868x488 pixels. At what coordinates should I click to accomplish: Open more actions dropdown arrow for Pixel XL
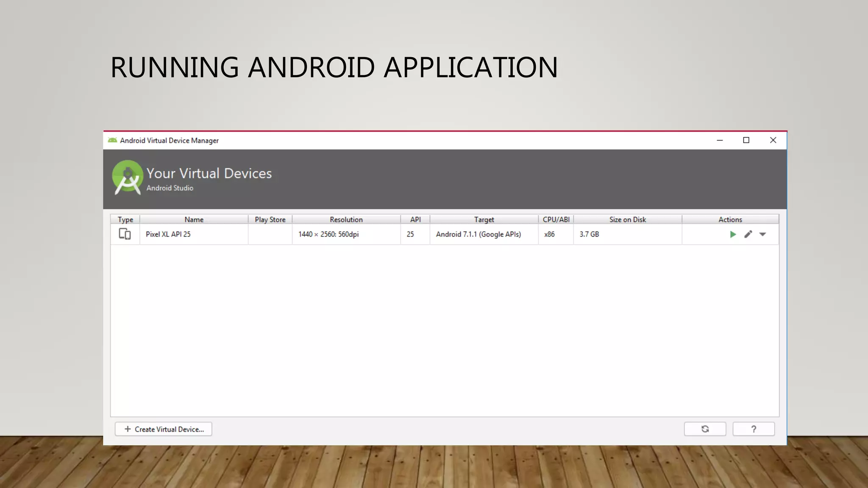pos(762,234)
